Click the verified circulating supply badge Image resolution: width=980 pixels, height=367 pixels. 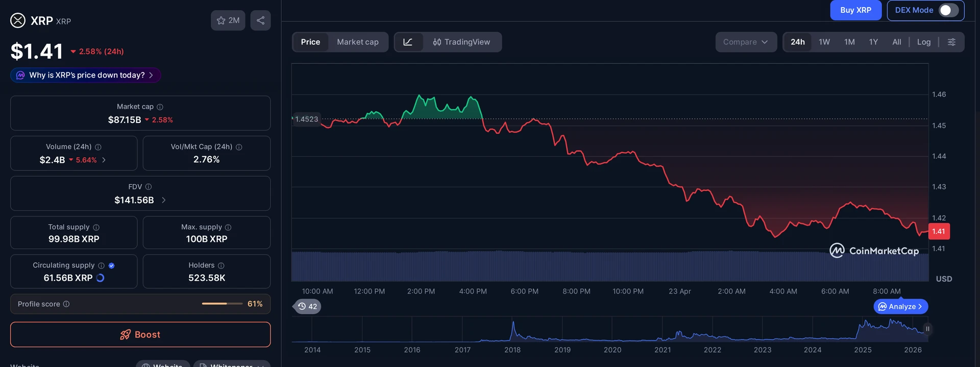pyautogui.click(x=111, y=265)
